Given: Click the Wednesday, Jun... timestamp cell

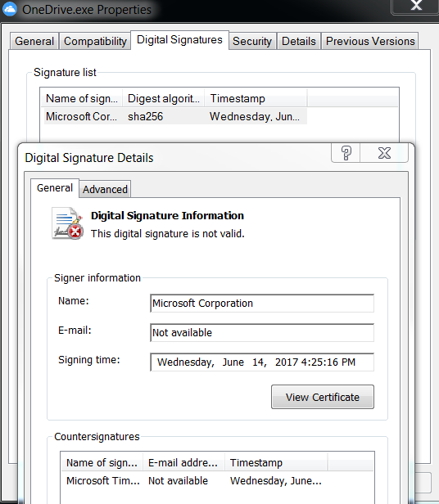Looking at the screenshot, I should coord(255,116).
